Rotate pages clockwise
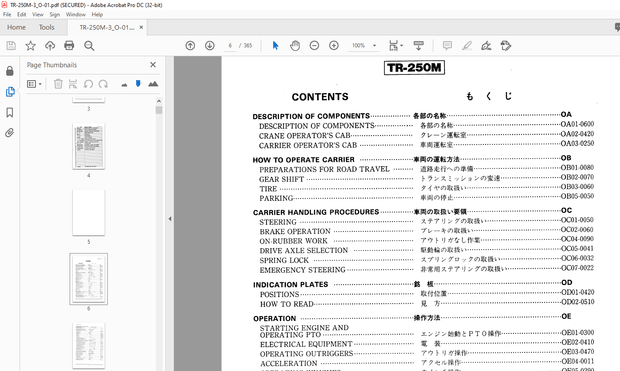 click(103, 84)
